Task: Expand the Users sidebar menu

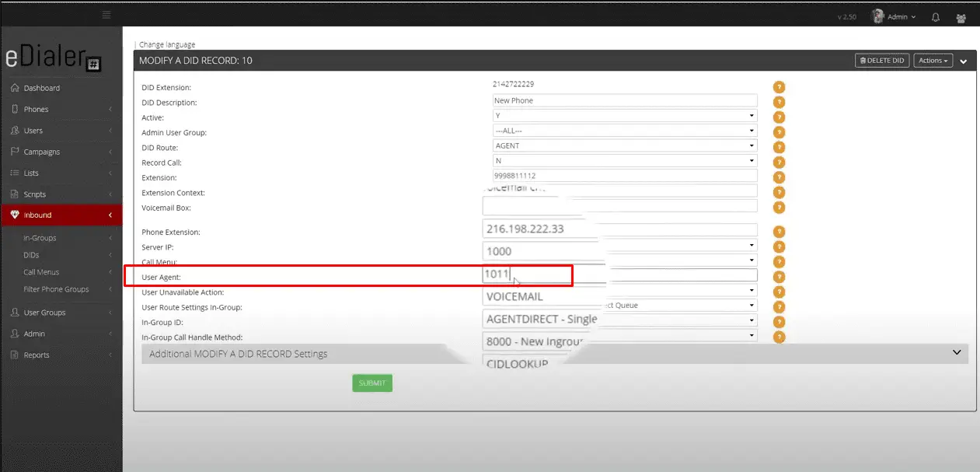Action: [x=61, y=131]
